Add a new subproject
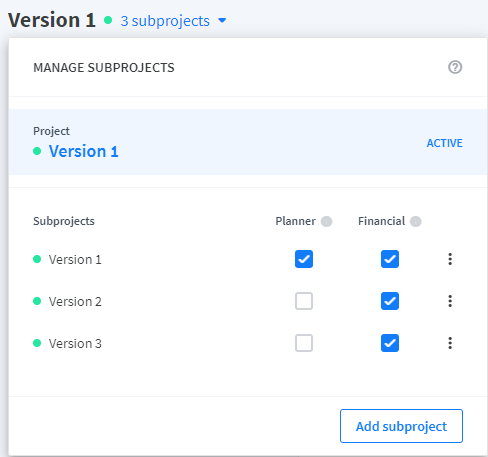 click(x=401, y=426)
